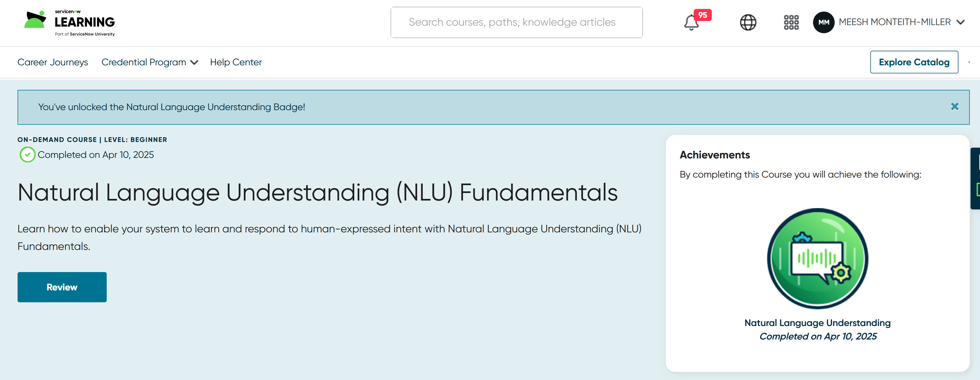Click the green NLU badge image
This screenshot has width=980, height=380.
[x=817, y=258]
